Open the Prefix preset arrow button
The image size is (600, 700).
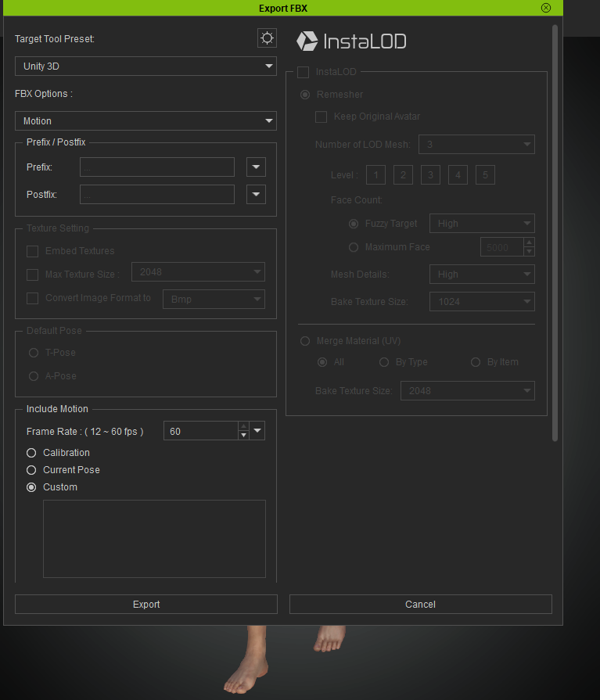pyautogui.click(x=256, y=167)
